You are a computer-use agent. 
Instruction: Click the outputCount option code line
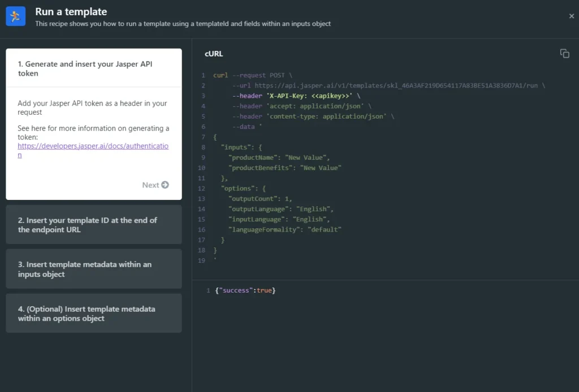[x=260, y=199]
